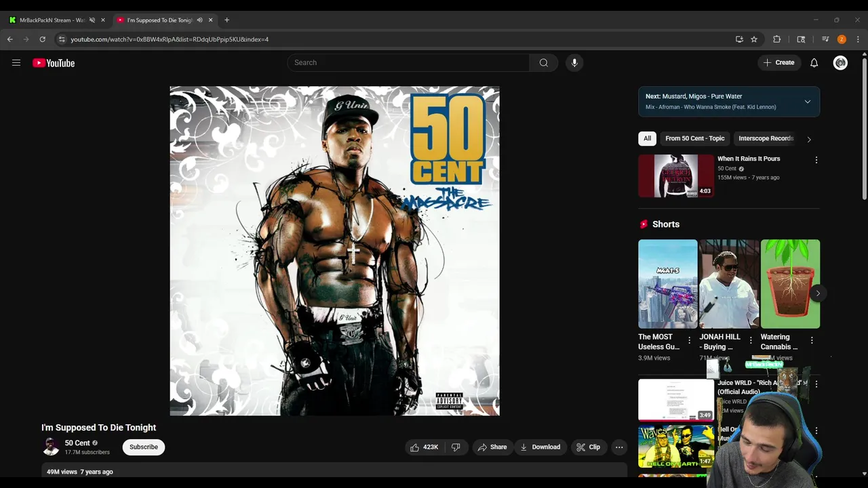Expand the Next: Mustard, Migos playlist panel

click(x=807, y=102)
